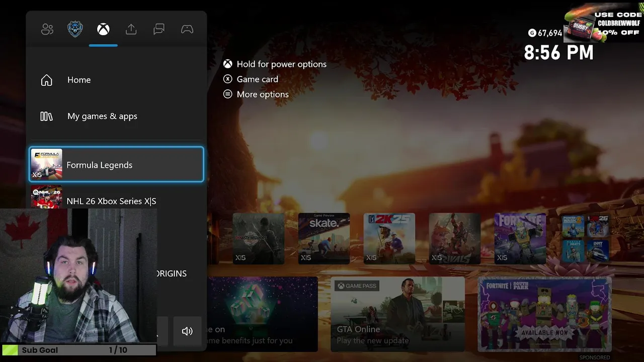Select the Xbox logo guide tab
644x362 pixels.
[103, 30]
